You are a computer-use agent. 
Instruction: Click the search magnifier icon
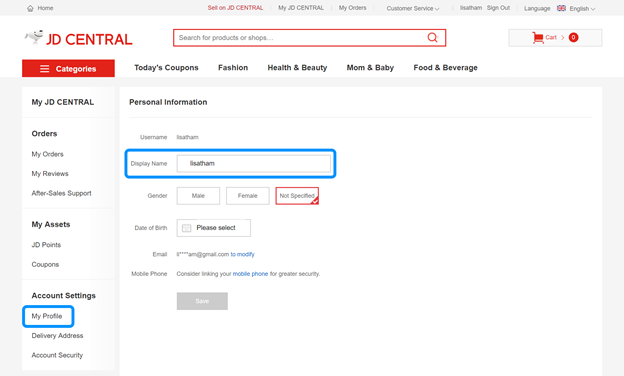click(432, 37)
